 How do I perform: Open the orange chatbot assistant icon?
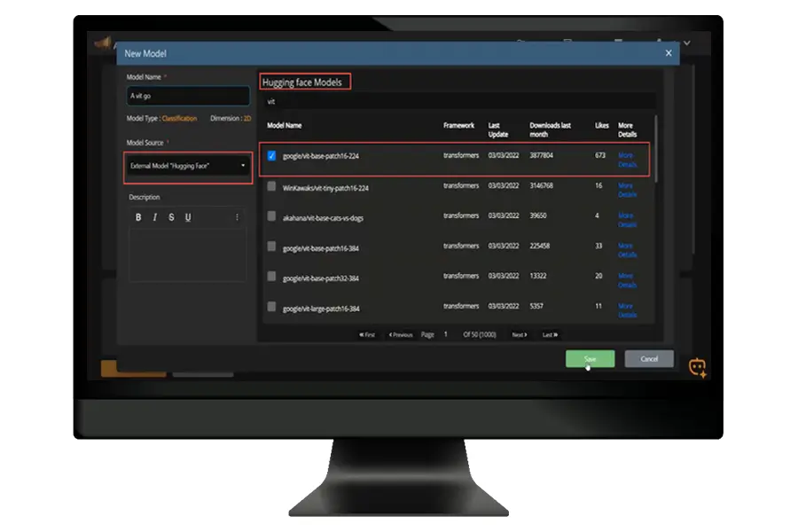coord(697,367)
